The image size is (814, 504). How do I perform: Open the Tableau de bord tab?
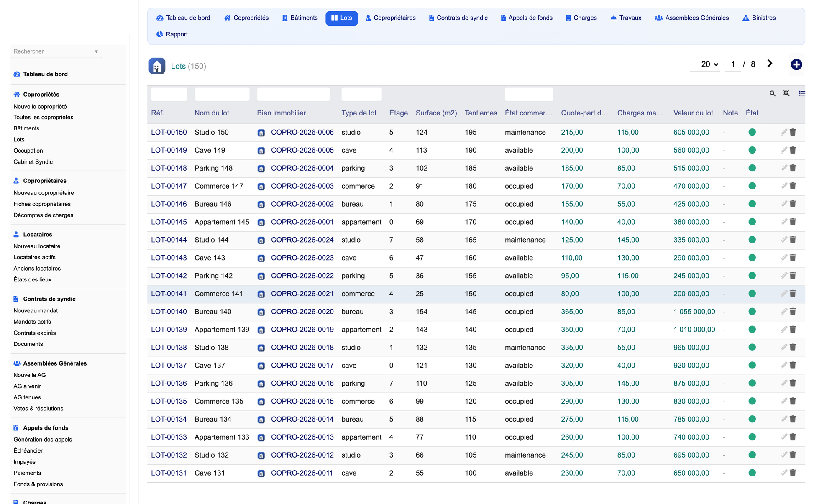183,18
